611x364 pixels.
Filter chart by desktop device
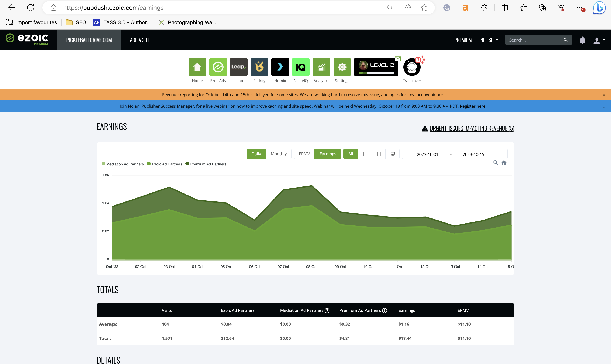click(x=393, y=154)
